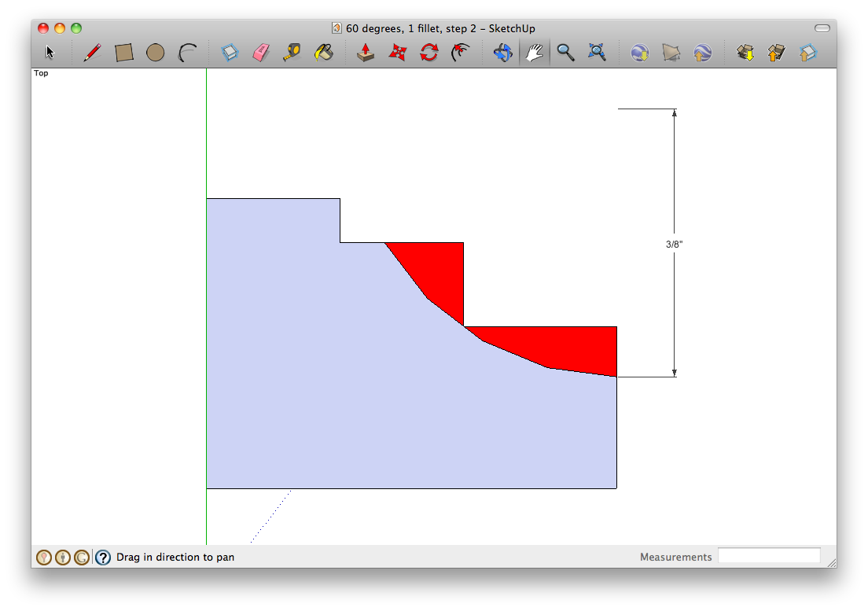Click Zoom Extents to fit the model
868x611 pixels.
click(598, 52)
